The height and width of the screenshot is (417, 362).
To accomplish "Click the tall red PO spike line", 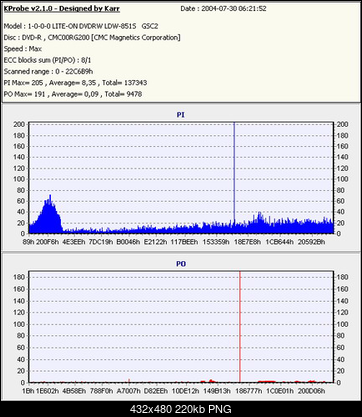I will click(240, 327).
